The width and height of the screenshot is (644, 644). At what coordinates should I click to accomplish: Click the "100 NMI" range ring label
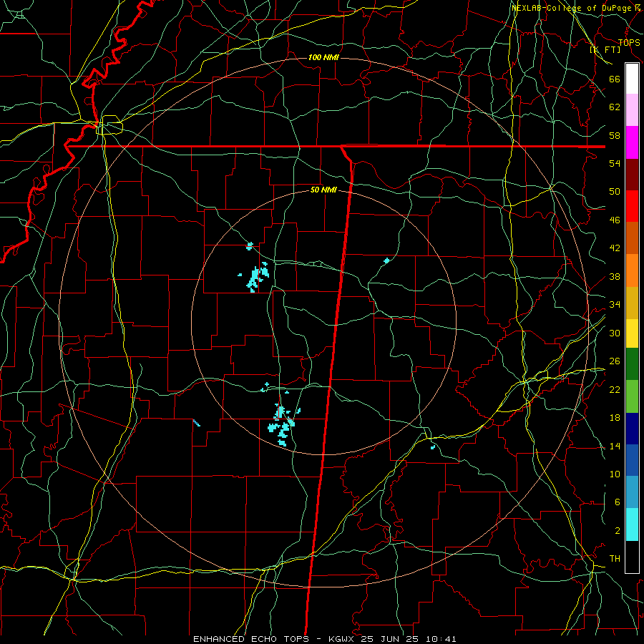pyautogui.click(x=323, y=57)
